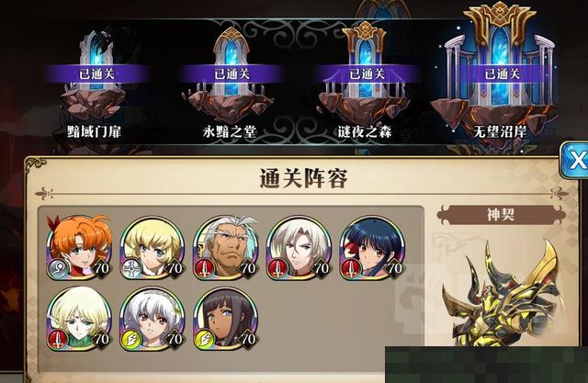
Task: Close the 通关阵容 panel with X
Action: click(576, 161)
